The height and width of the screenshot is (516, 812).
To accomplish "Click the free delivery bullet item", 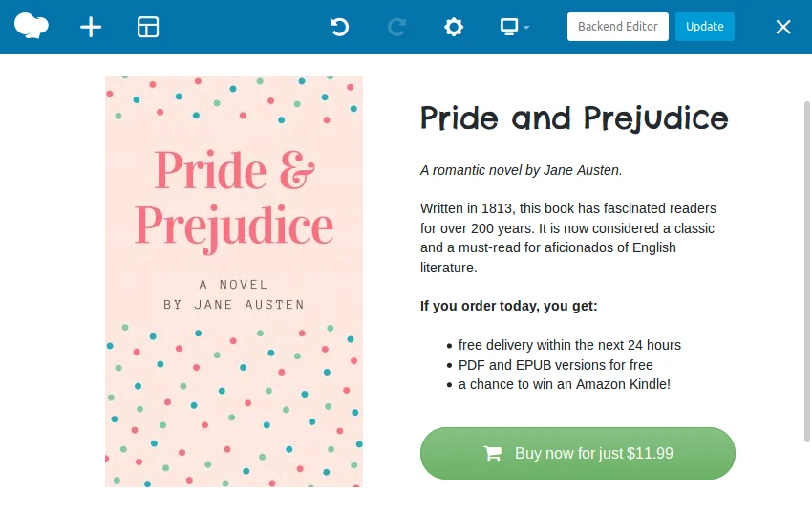I will coord(569,345).
